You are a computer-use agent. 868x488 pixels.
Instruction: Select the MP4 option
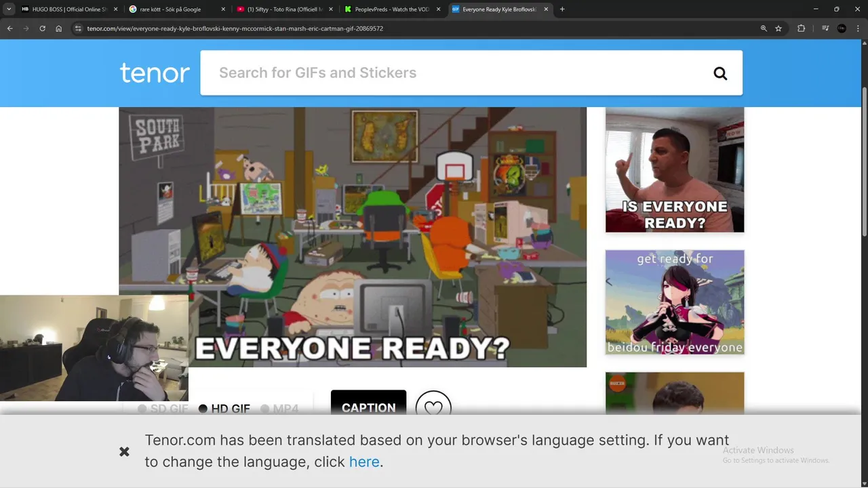[279, 409]
